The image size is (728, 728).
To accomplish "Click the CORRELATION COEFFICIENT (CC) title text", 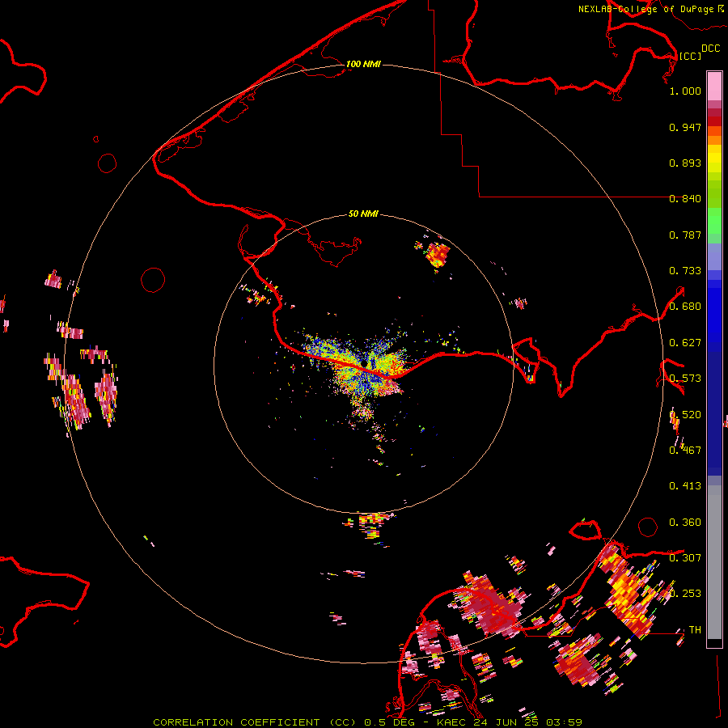I will click(255, 722).
